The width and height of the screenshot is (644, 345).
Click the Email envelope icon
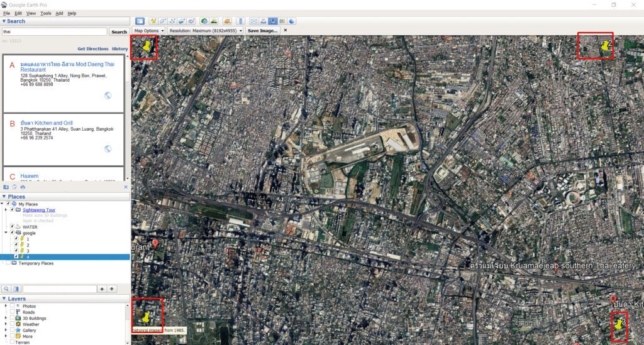pos(254,21)
